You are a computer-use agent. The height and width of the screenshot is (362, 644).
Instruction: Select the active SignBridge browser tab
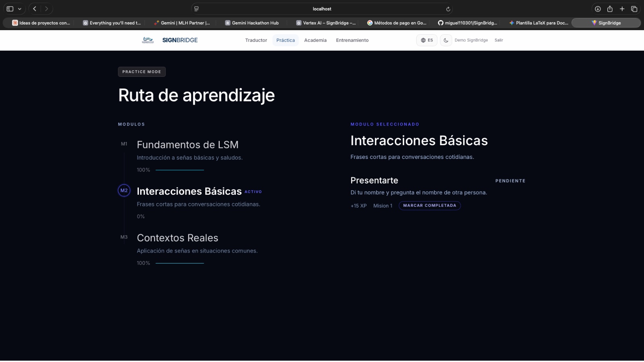(606, 23)
